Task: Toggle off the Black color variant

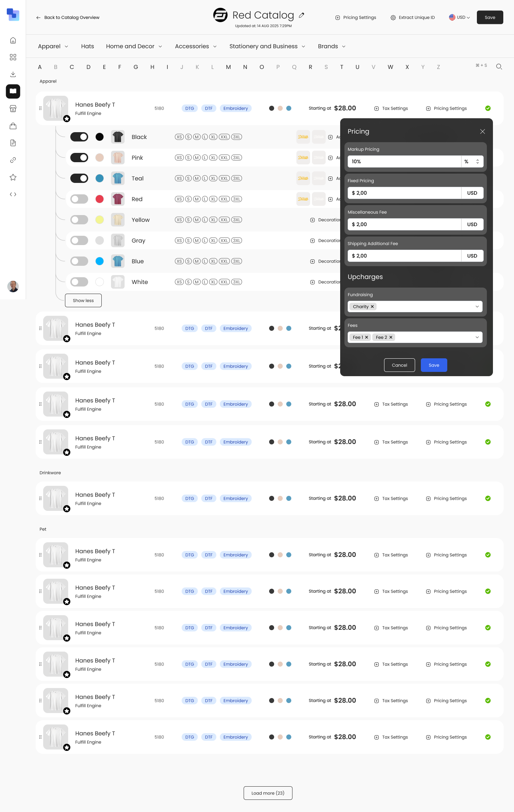Action: click(79, 137)
